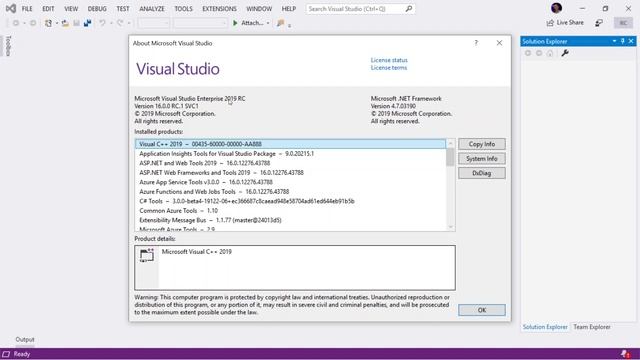Open the Output window tab

(x=25, y=340)
